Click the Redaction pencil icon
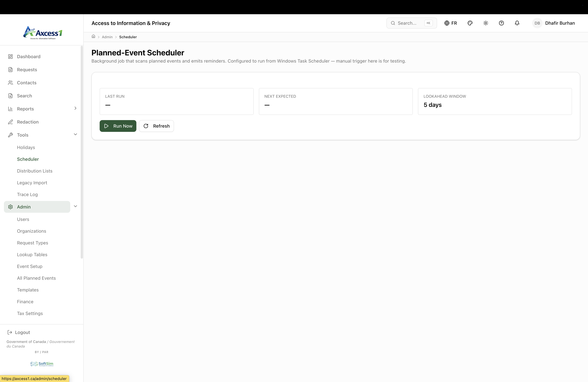 [10, 122]
